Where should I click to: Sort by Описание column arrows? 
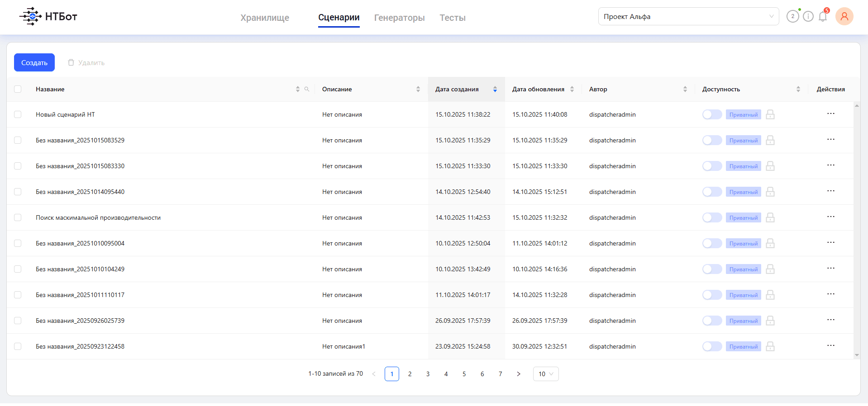click(418, 89)
